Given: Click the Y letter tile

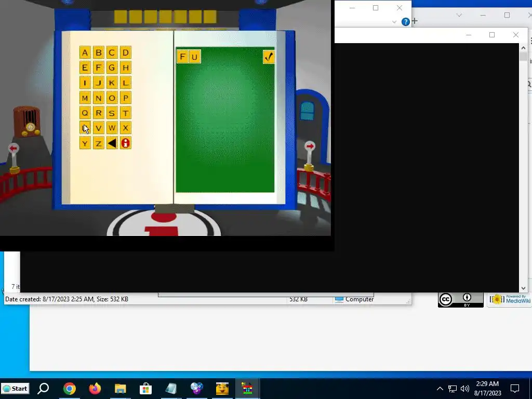Looking at the screenshot, I should point(85,143).
